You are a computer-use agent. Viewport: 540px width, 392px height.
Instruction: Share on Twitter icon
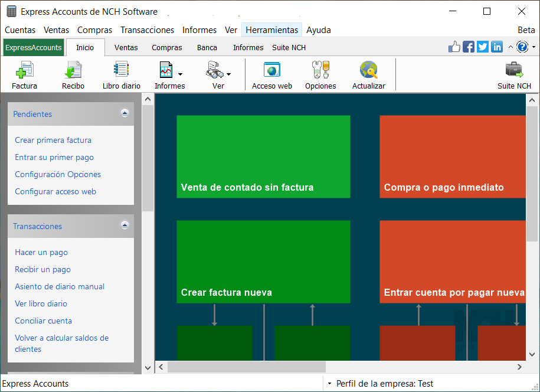[x=483, y=47]
